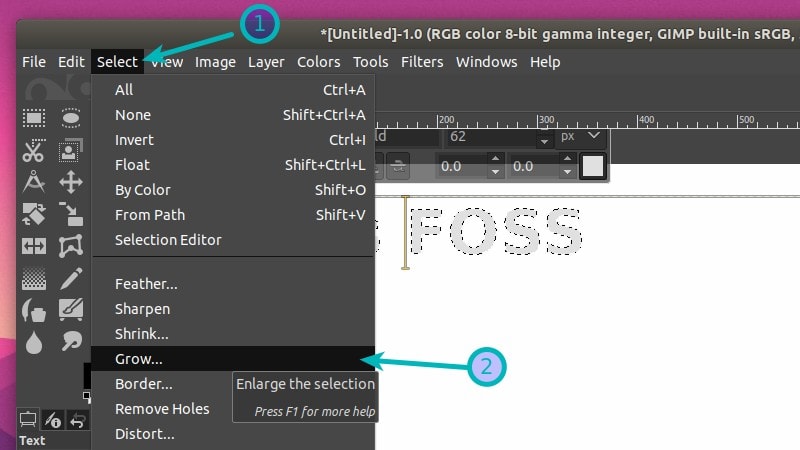The image size is (800, 450).
Task: Select the Rectangle Select tool
Action: tap(34, 118)
